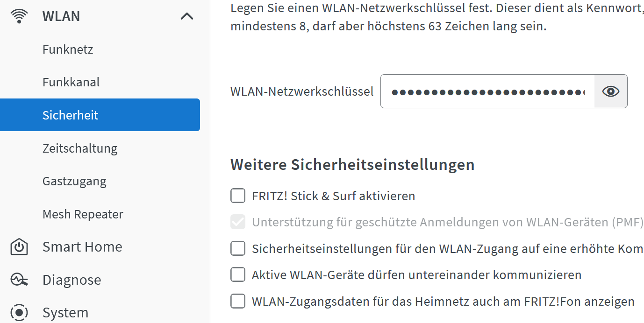This screenshot has height=323, width=644.
Task: Click the Diagnose pulse icon
Action: pos(19,280)
